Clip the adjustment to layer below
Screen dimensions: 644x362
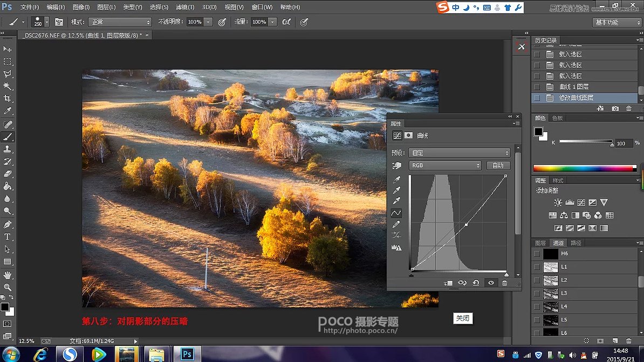[448, 283]
